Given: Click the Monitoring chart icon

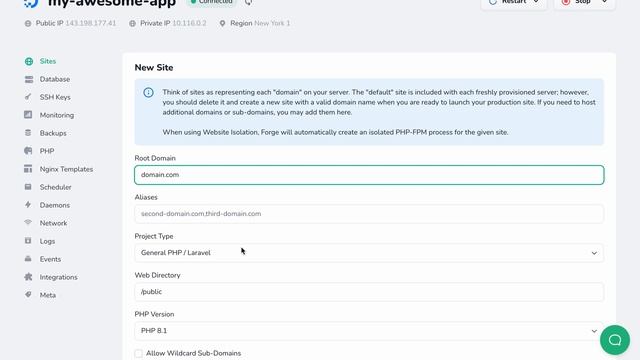Looking at the screenshot, I should point(28,115).
